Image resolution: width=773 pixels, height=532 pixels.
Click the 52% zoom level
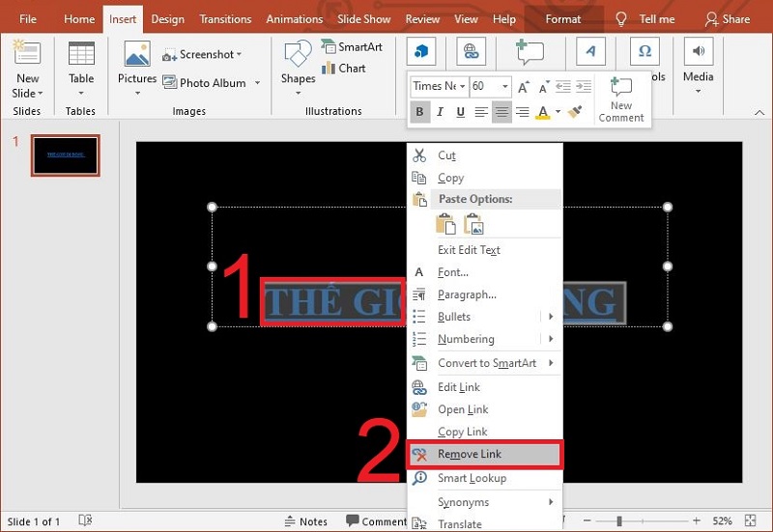pos(722,520)
